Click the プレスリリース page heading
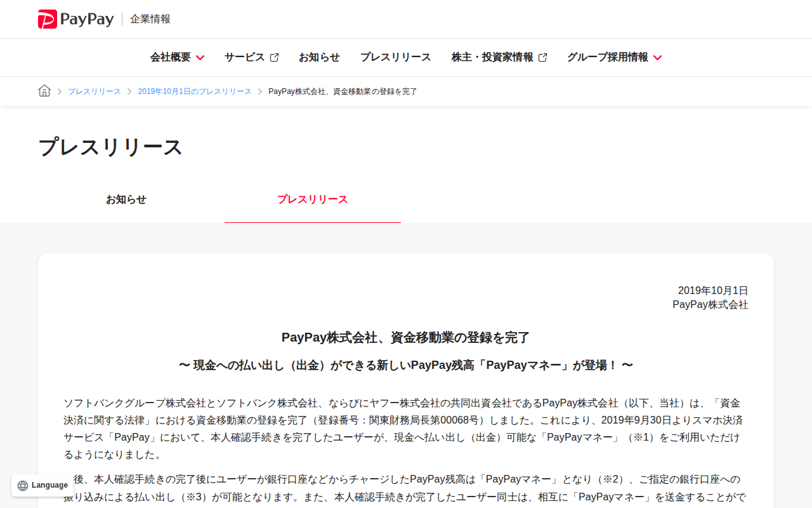 pos(110,147)
